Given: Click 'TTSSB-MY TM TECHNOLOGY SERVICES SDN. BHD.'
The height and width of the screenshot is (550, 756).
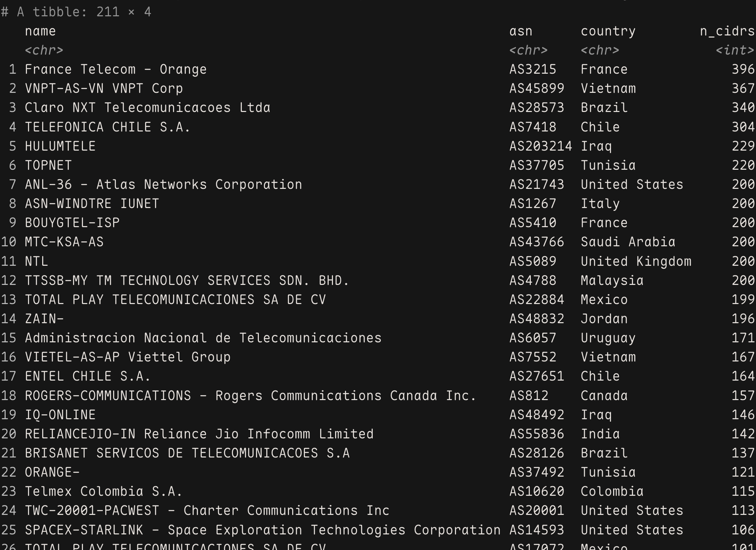Looking at the screenshot, I should (187, 280).
